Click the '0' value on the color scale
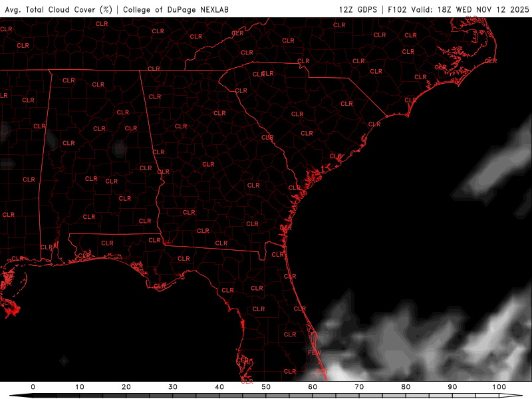The image size is (532, 399). tap(33, 387)
